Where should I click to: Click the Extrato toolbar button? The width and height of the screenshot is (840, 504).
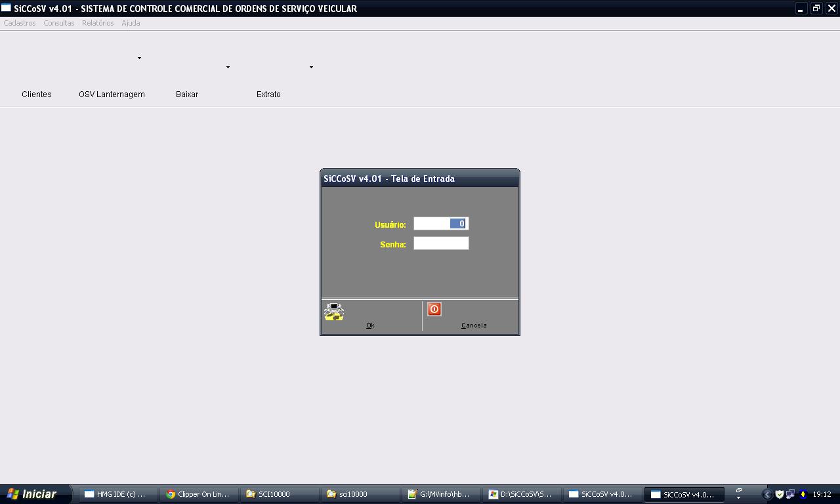click(x=268, y=94)
